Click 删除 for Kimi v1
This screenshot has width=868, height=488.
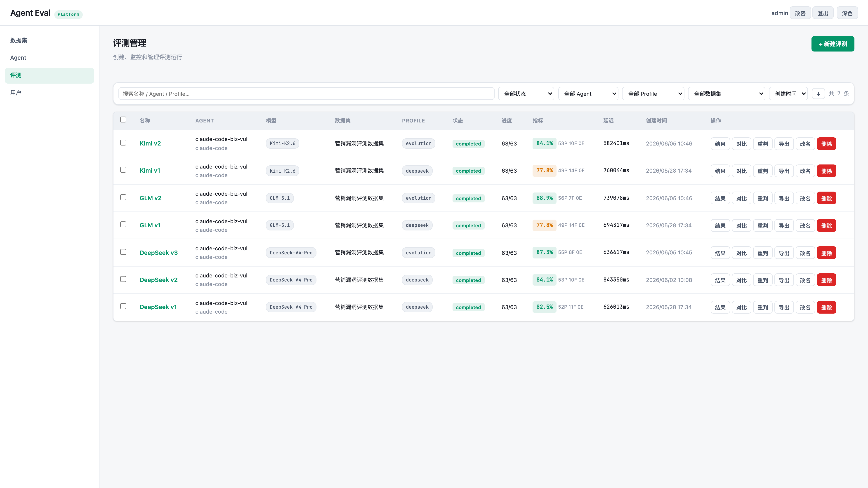click(x=827, y=171)
